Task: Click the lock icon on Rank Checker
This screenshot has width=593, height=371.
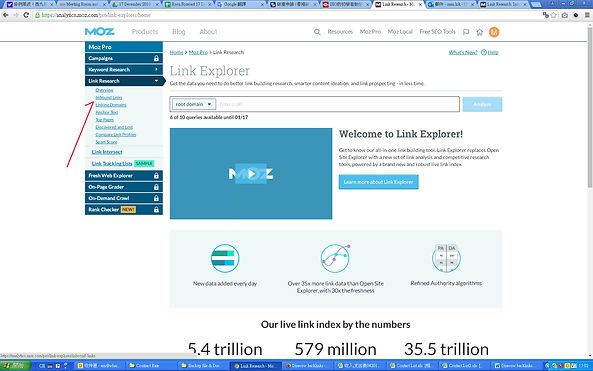Action: (156, 210)
